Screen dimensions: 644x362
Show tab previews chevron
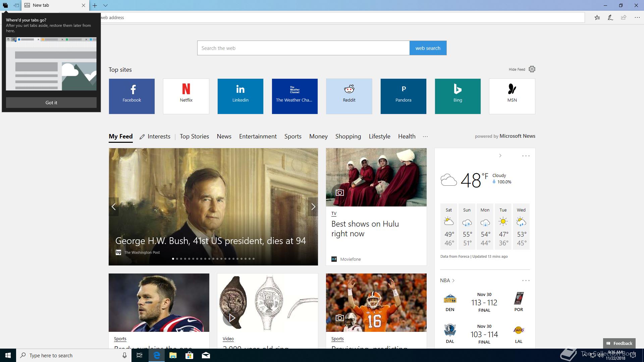tap(105, 5)
